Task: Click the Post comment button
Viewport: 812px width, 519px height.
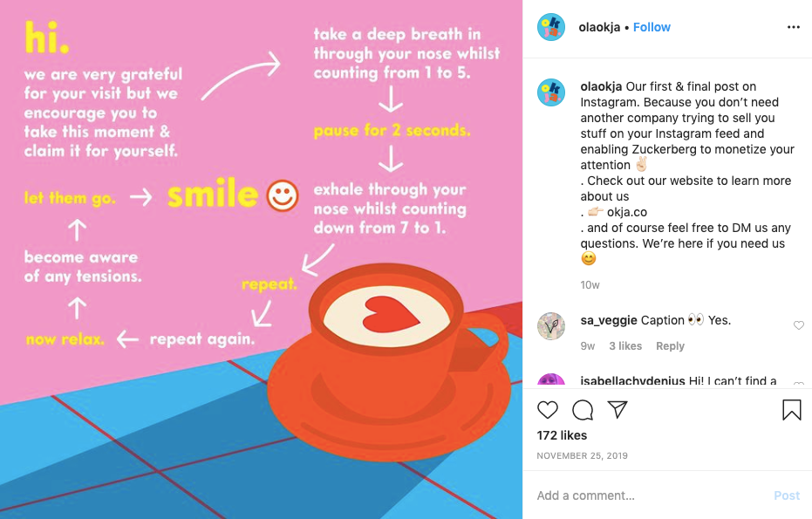Action: click(787, 495)
